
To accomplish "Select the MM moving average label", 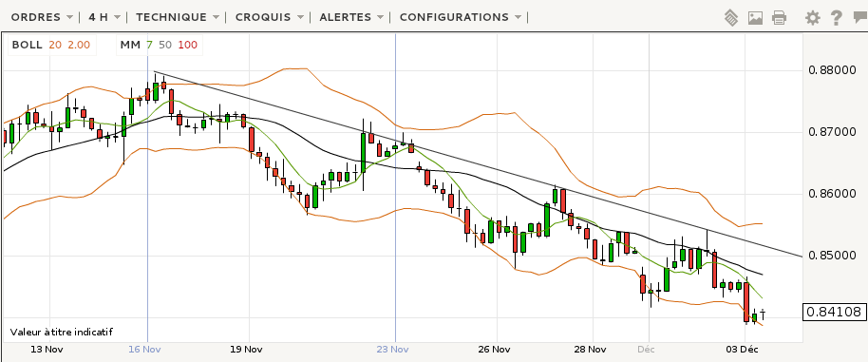I will point(130,45).
